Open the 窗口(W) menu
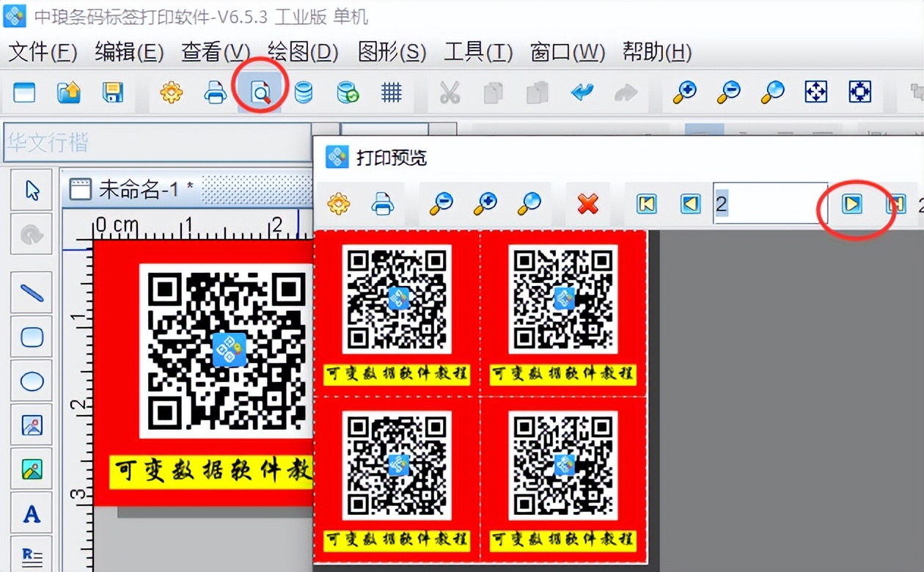Screen dimensions: 924x572 pyautogui.click(x=568, y=52)
